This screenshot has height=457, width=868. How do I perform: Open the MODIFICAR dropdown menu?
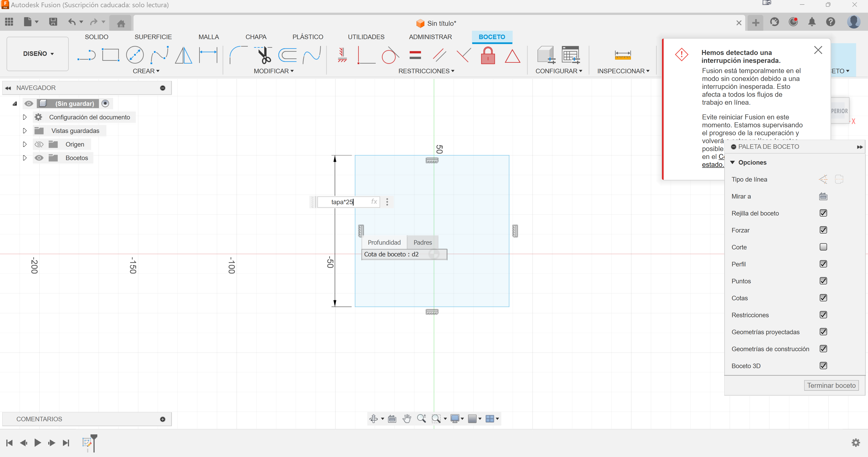pos(274,71)
